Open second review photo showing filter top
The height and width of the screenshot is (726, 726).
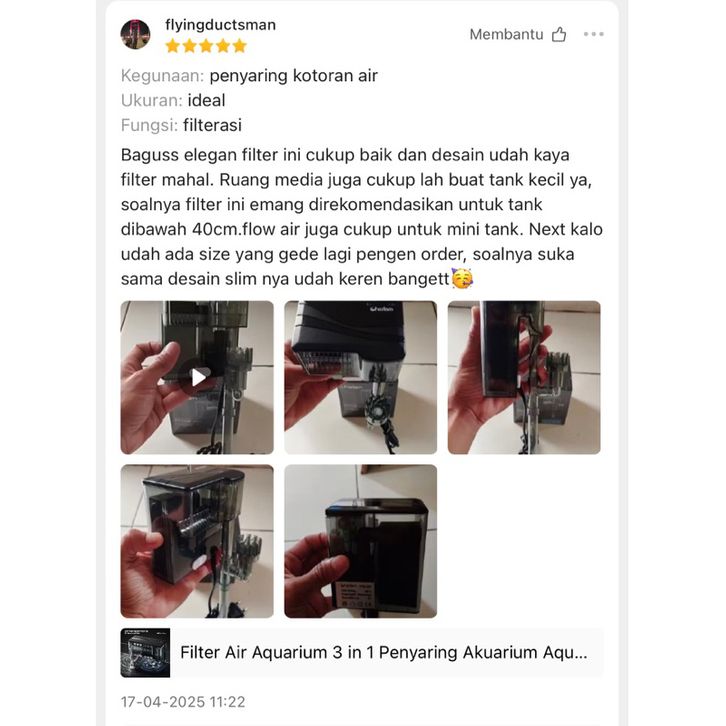coord(361,377)
